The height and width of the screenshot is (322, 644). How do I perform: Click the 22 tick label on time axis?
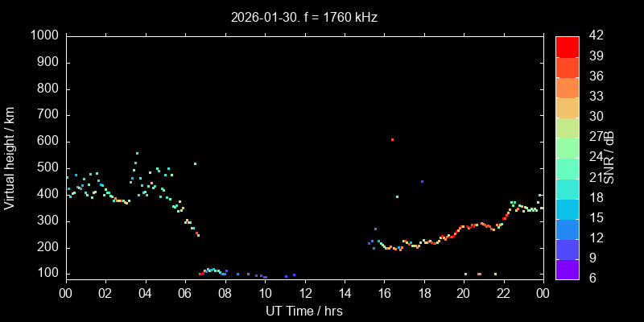(503, 293)
